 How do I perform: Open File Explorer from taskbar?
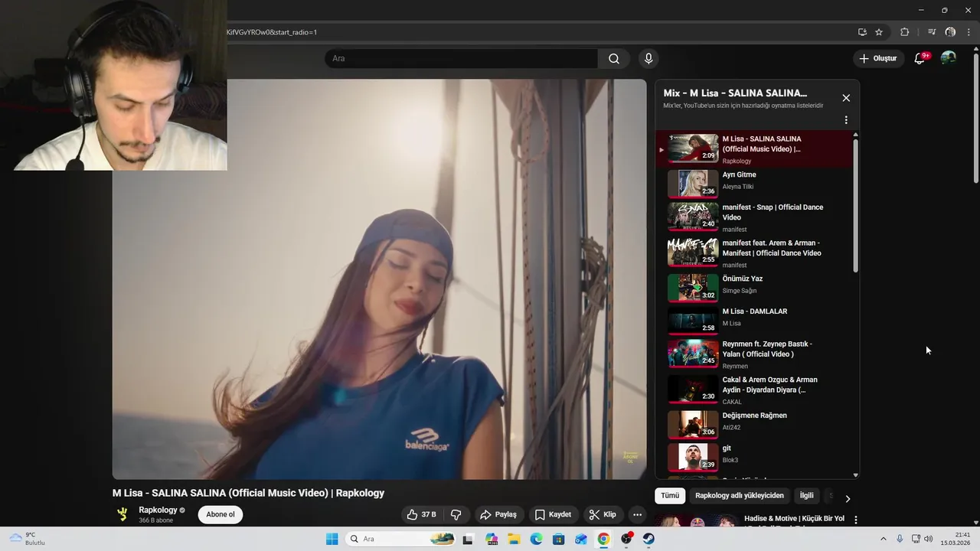pyautogui.click(x=514, y=539)
